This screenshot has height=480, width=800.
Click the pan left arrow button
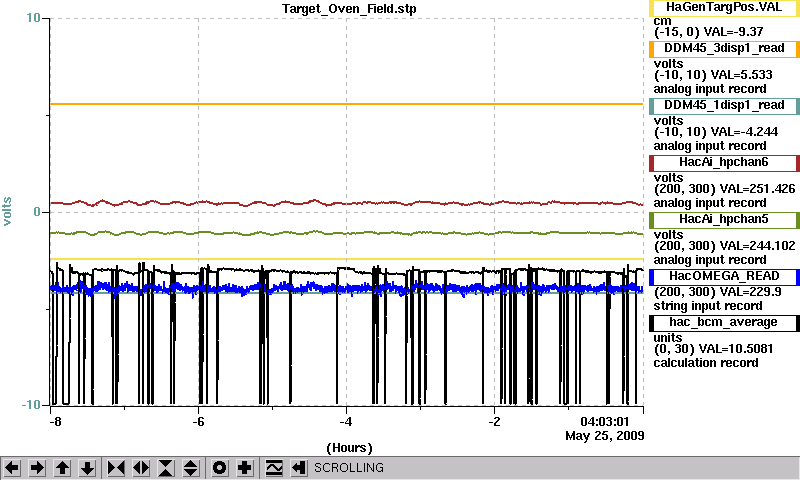tap(13, 467)
